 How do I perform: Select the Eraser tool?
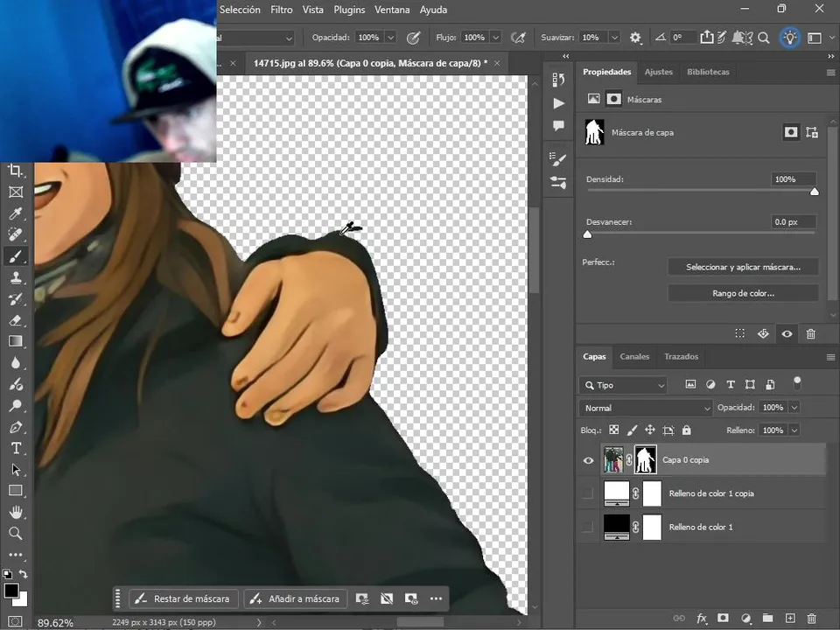pyautogui.click(x=16, y=320)
